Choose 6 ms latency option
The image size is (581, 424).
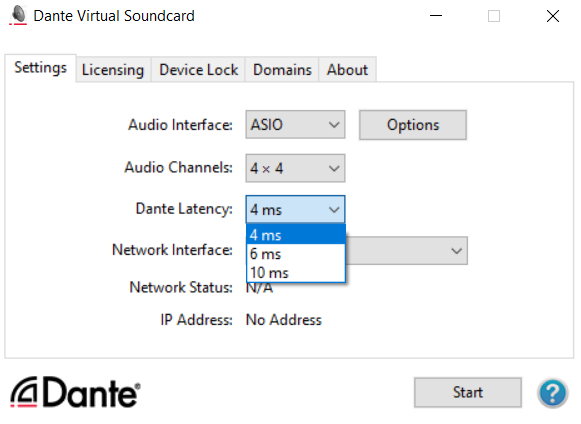point(296,254)
